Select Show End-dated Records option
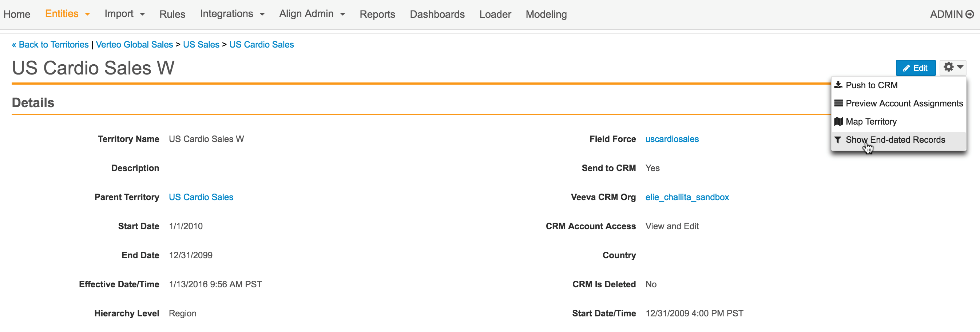 pyautogui.click(x=895, y=140)
